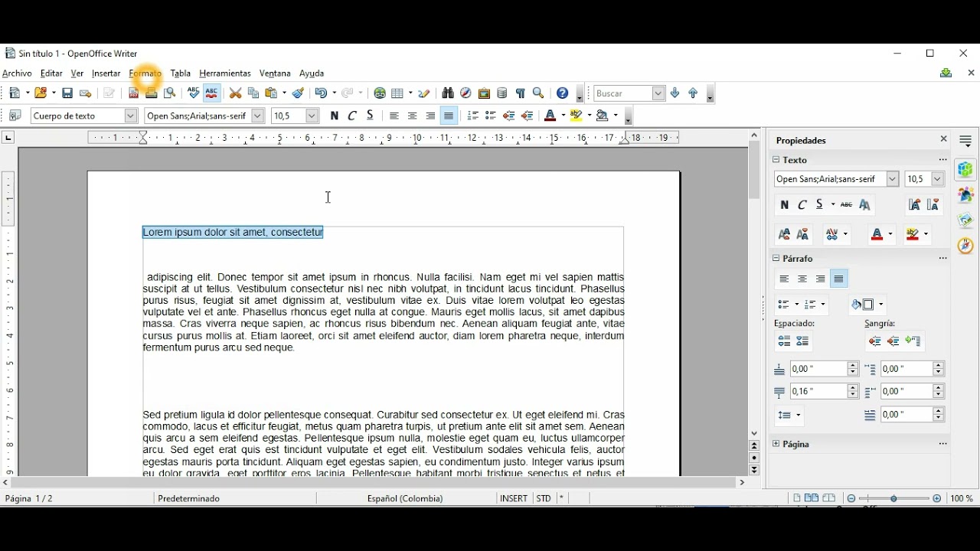This screenshot has height=551, width=980.
Task: Open the font name dropdown in formatting toolbar
Action: click(x=257, y=116)
